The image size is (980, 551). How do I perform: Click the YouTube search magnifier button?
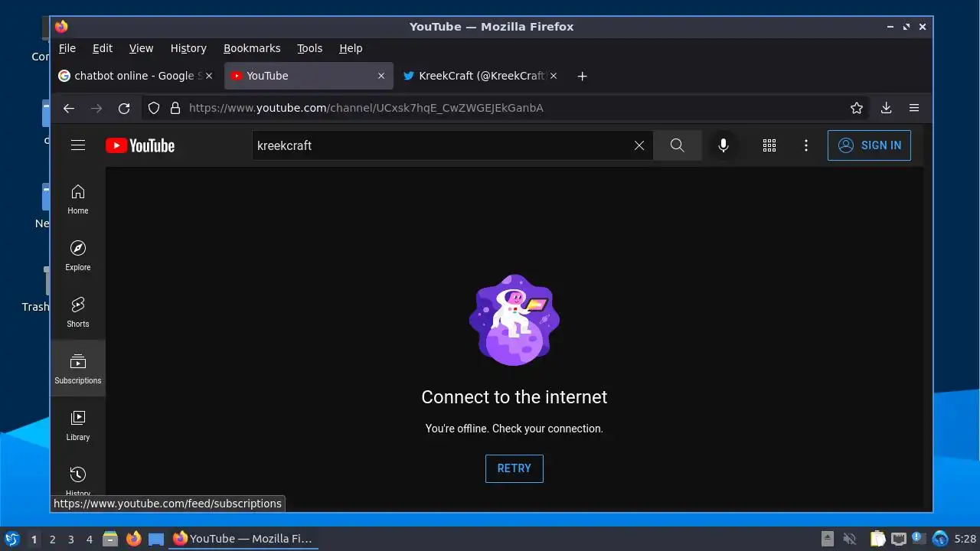(x=678, y=145)
